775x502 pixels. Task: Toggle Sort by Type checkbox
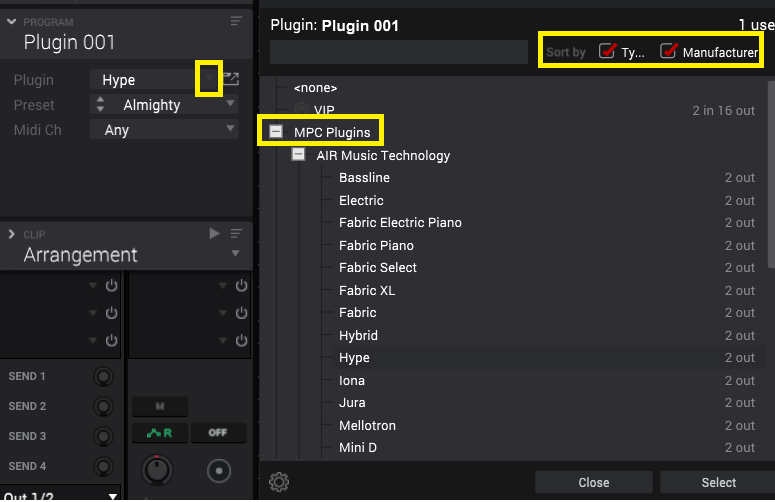point(606,51)
